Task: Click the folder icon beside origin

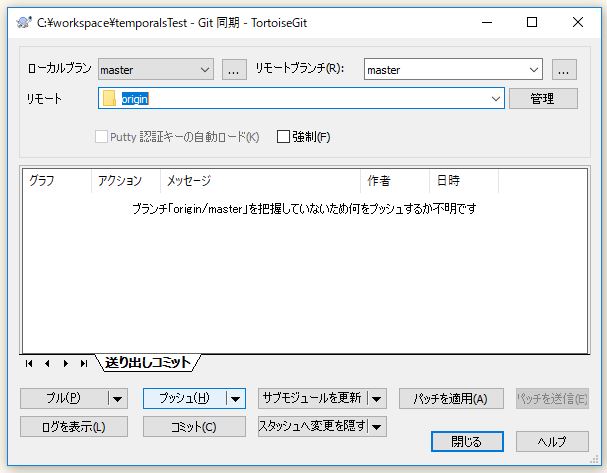Action: pyautogui.click(x=110, y=98)
